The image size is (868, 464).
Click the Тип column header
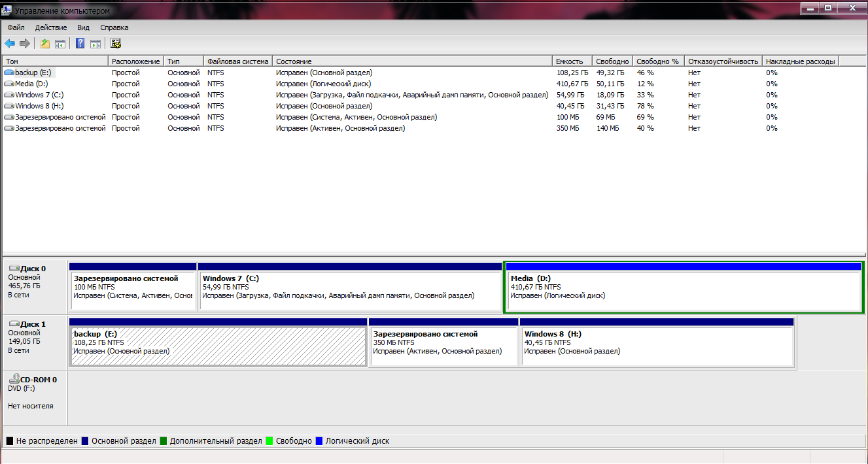pyautogui.click(x=184, y=61)
